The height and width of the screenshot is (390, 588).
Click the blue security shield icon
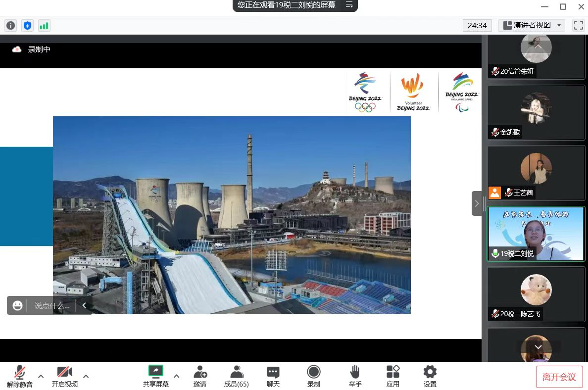(x=28, y=25)
